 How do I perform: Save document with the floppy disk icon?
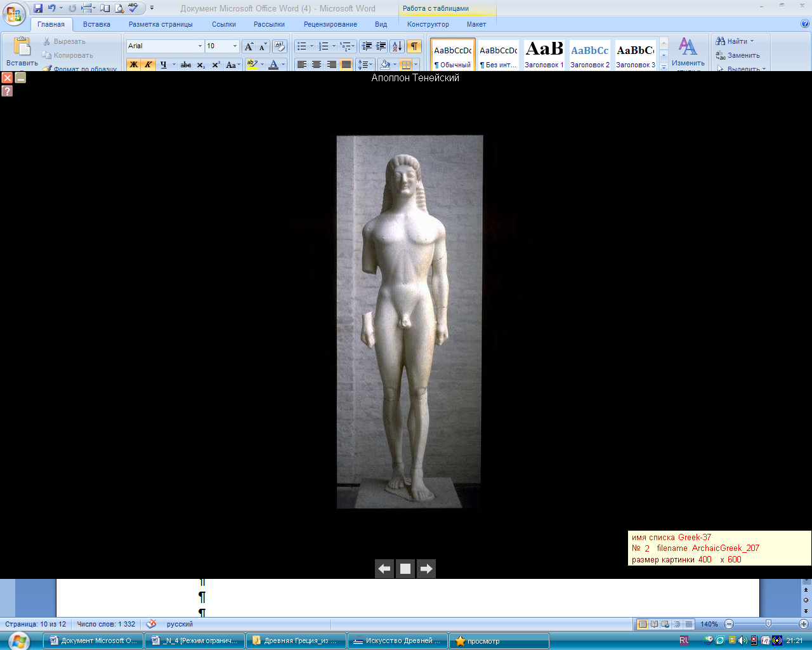[38, 8]
